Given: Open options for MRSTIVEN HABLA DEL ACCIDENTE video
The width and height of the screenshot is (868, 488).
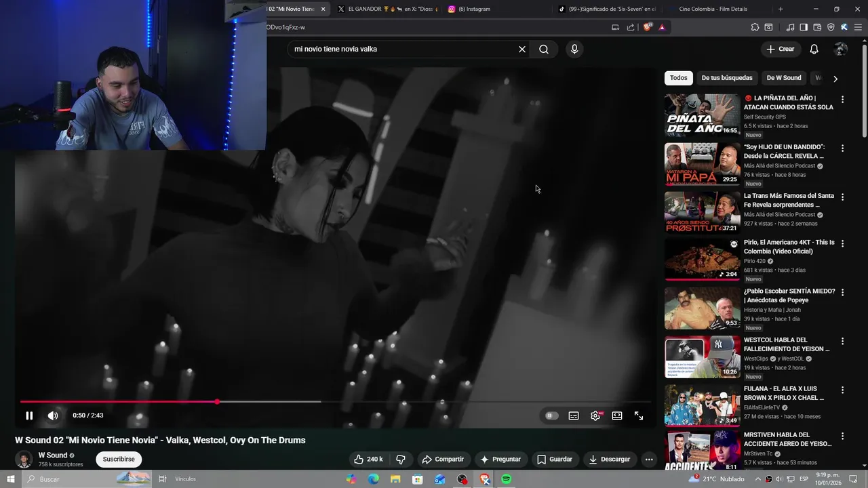Looking at the screenshot, I should pos(843,436).
